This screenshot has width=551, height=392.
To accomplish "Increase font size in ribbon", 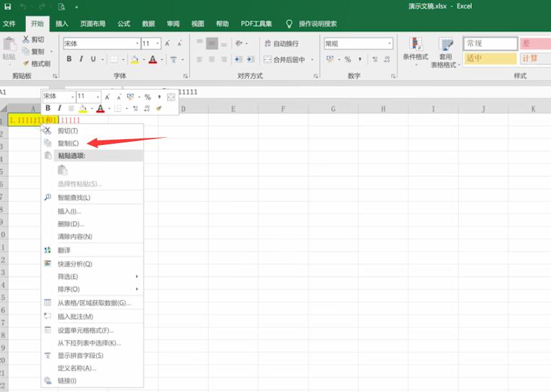I will coord(168,44).
